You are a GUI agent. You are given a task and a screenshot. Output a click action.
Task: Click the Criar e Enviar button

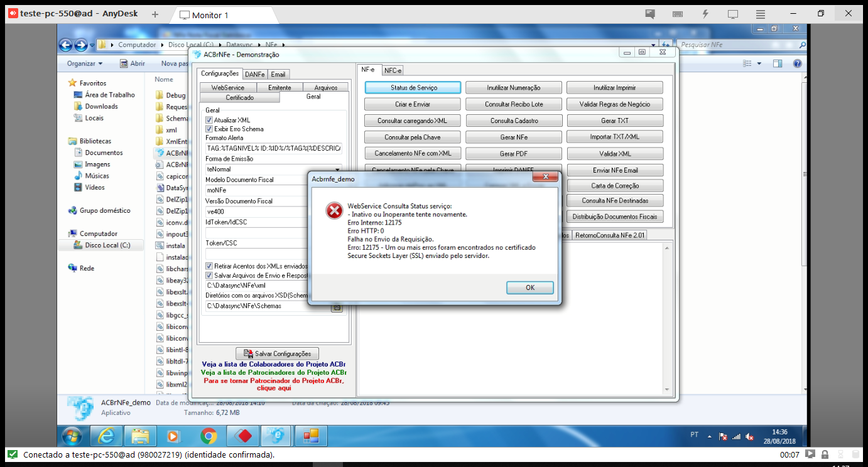pos(413,104)
